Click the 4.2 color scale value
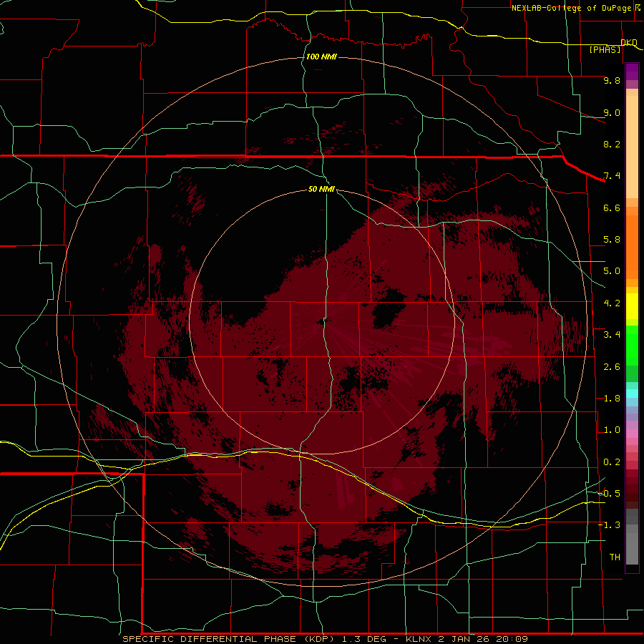 click(612, 303)
